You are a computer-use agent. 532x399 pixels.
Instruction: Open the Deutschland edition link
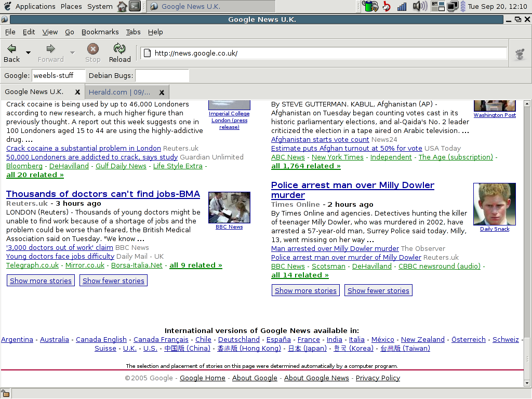click(239, 340)
